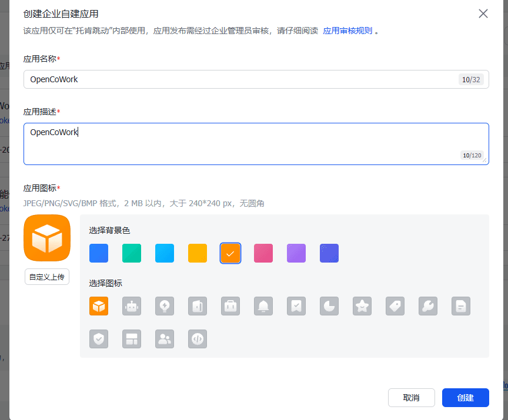Image resolution: width=508 pixels, height=420 pixels.
Task: Select the team members icon
Action: 165,339
